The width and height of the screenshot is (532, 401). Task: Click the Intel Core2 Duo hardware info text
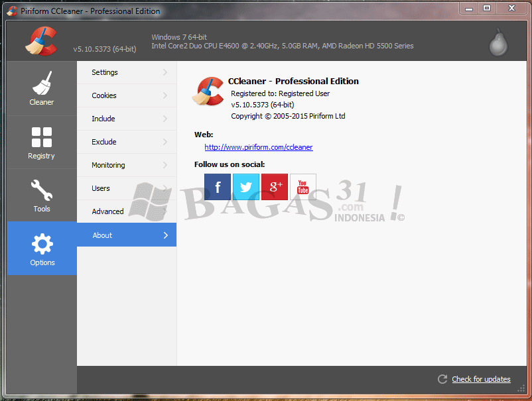coord(283,46)
